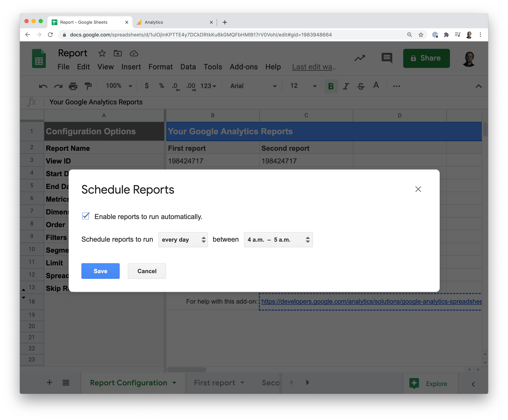The image size is (508, 420).
Task: Open the More toolbar options ellipsis
Action: [396, 86]
